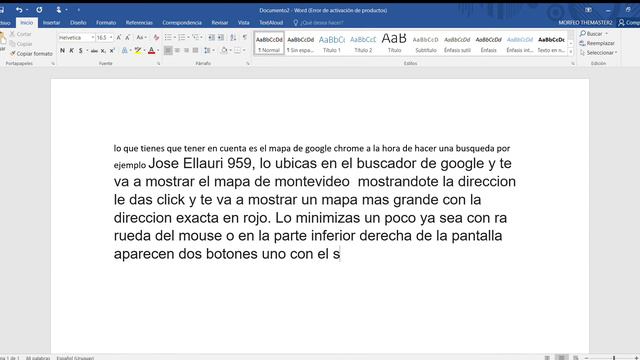Toggle subscript x₂ formatting

click(103, 51)
